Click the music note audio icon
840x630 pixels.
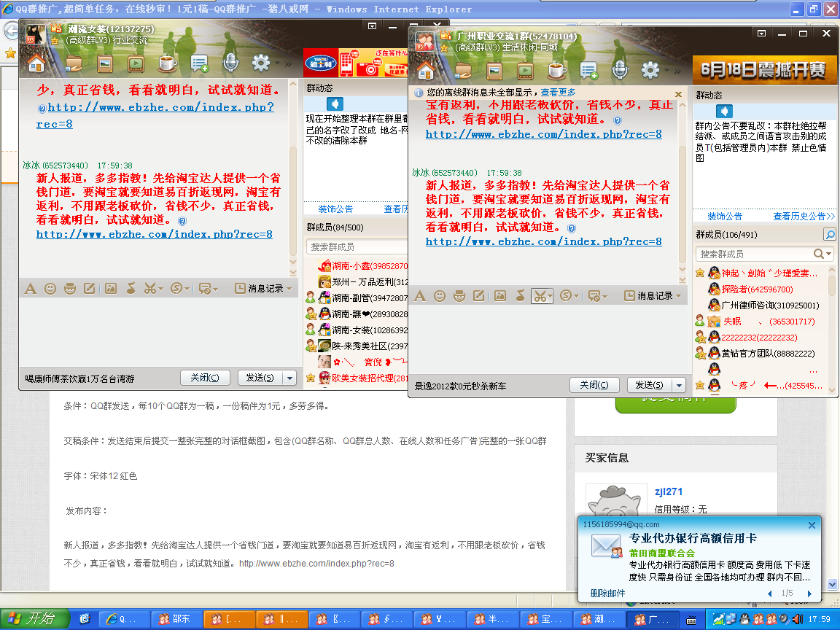(519, 295)
